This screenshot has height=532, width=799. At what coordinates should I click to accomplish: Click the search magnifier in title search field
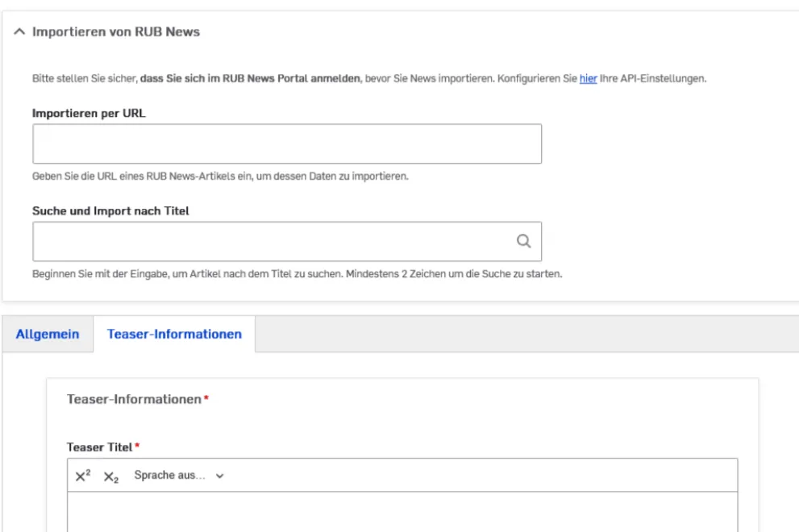(x=525, y=239)
